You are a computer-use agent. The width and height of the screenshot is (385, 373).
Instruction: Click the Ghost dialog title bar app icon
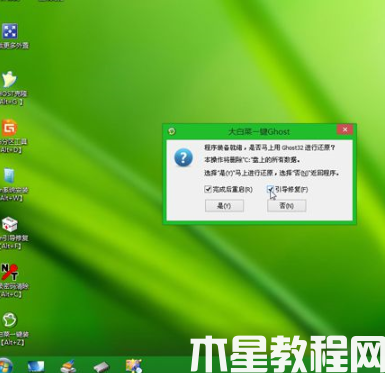point(172,131)
